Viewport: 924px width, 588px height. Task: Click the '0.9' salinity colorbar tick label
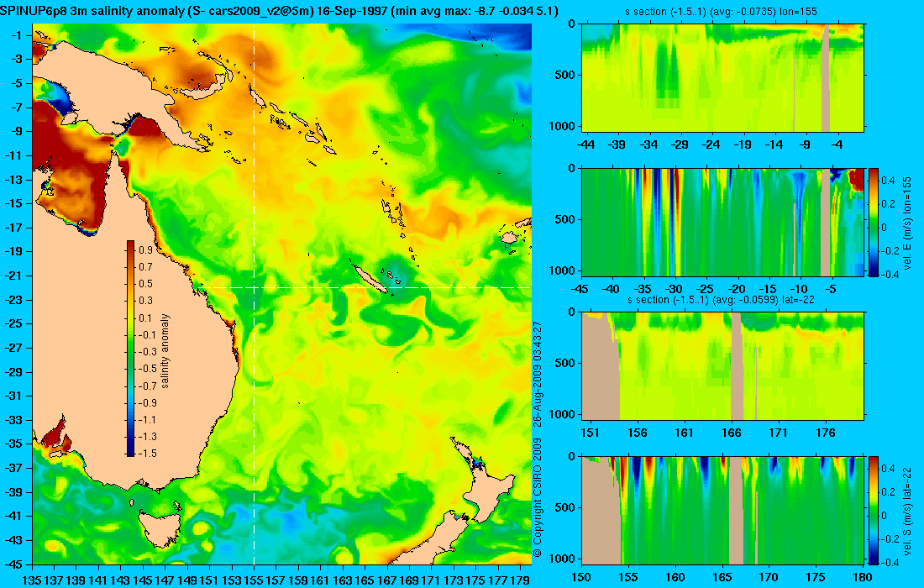click(145, 249)
